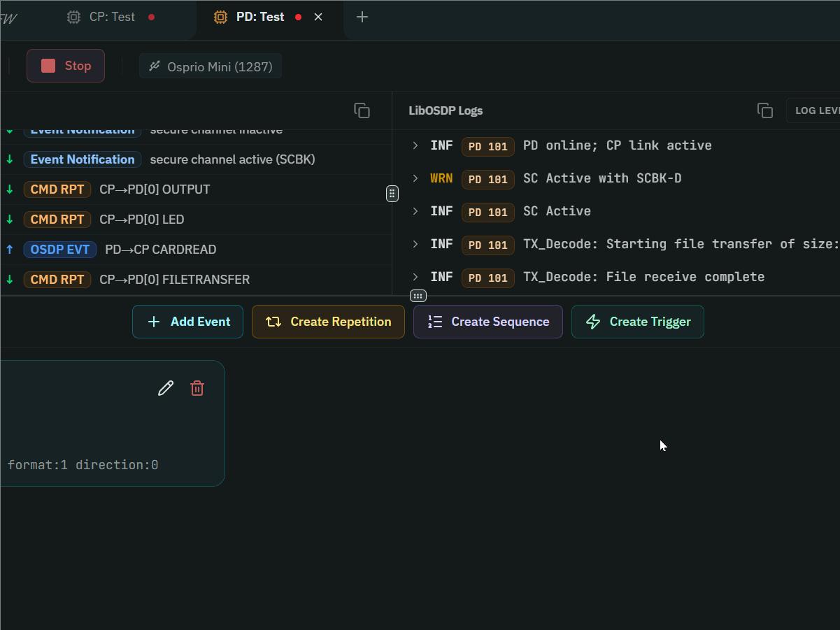Click the chip icon on the PD: Test tab
Viewport: 840px width, 630px height.
click(x=220, y=17)
